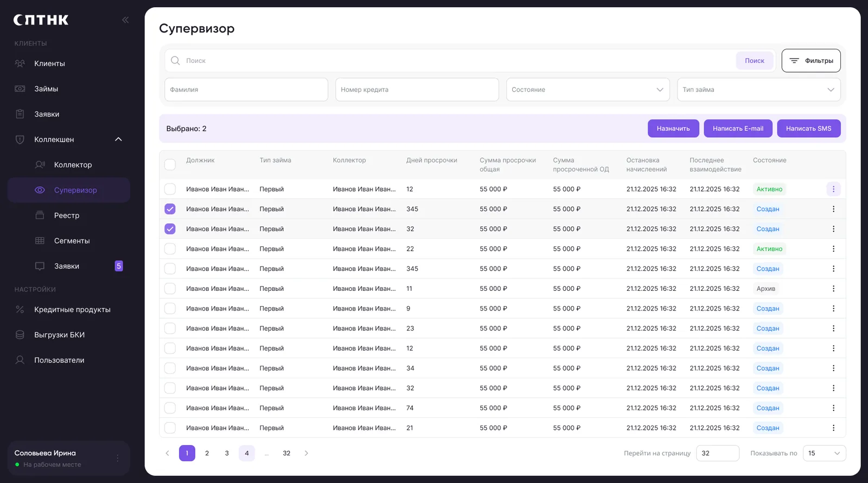Check the row with 11 days overdue
This screenshot has width=868, height=483.
[x=170, y=289]
